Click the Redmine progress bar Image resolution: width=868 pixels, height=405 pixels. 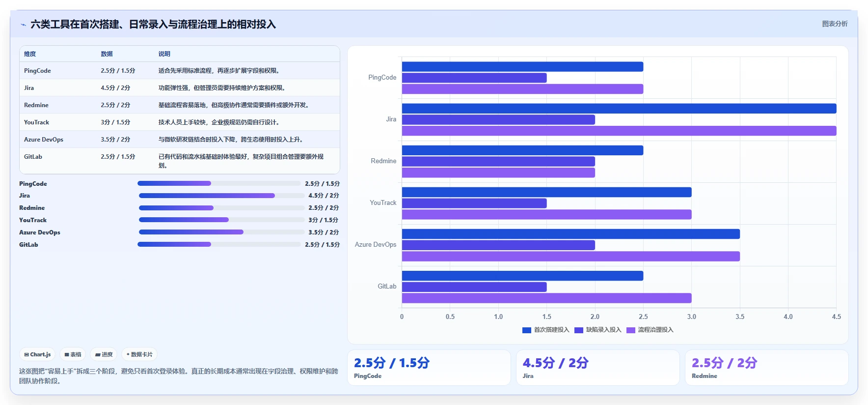(x=222, y=208)
